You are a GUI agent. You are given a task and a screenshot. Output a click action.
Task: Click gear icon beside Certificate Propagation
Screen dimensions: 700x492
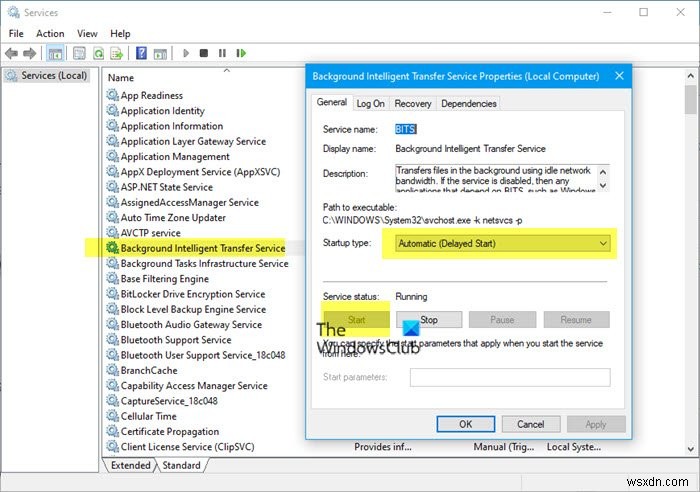112,431
